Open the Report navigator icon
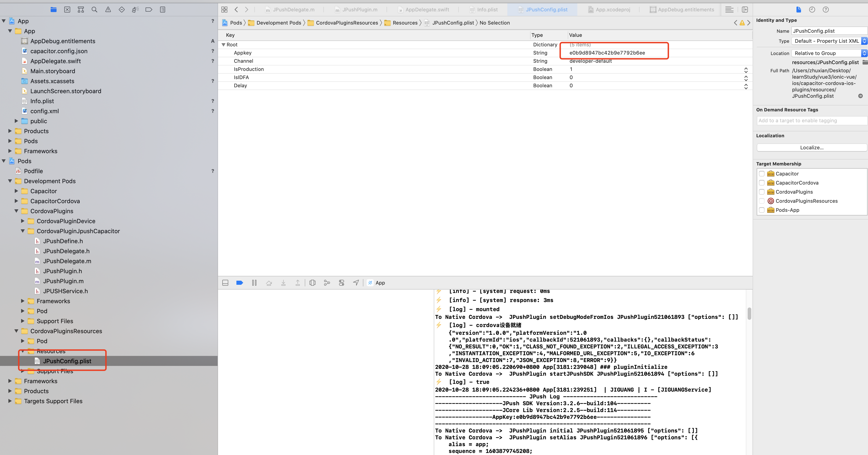The height and width of the screenshot is (455, 868). 162,10
